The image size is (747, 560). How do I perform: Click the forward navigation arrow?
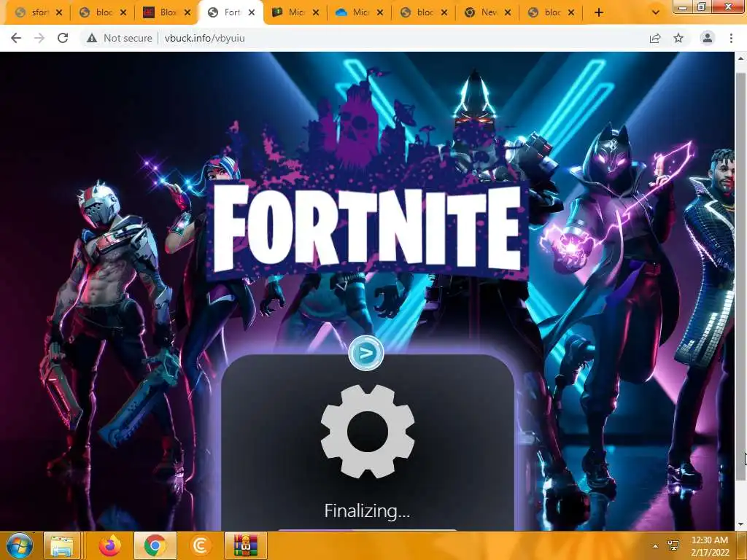click(39, 38)
